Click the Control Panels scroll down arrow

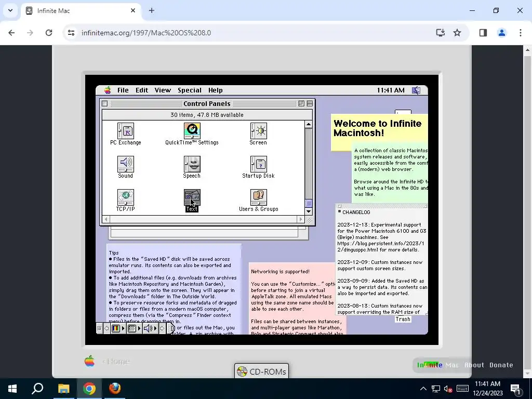(309, 211)
